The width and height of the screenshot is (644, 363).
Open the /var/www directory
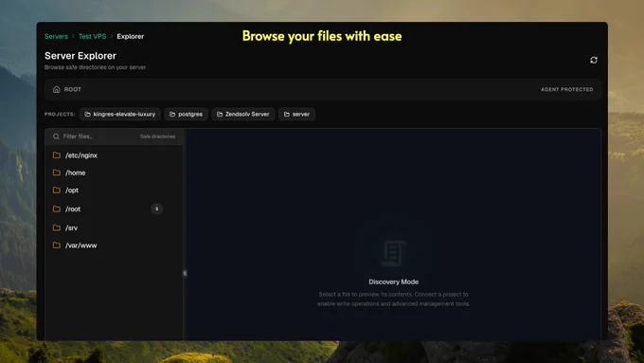[x=114, y=245]
